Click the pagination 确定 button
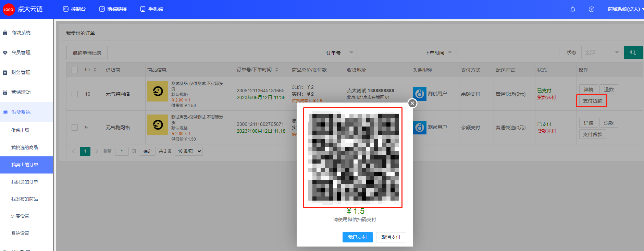The width and height of the screenshot is (644, 251). 148,151
